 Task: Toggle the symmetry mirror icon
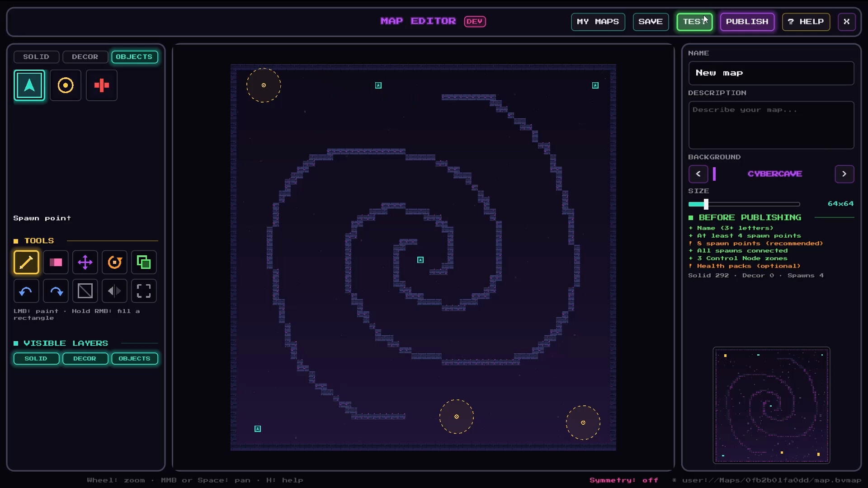114,291
